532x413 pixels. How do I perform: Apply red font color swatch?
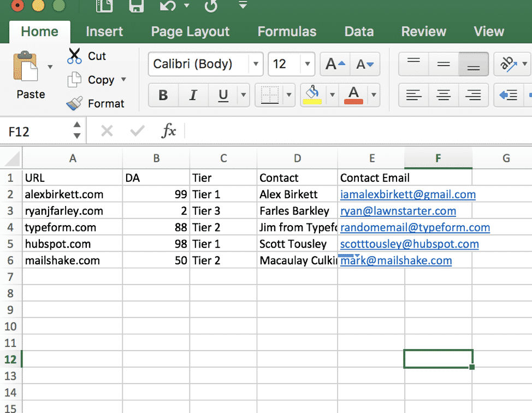[x=353, y=102]
